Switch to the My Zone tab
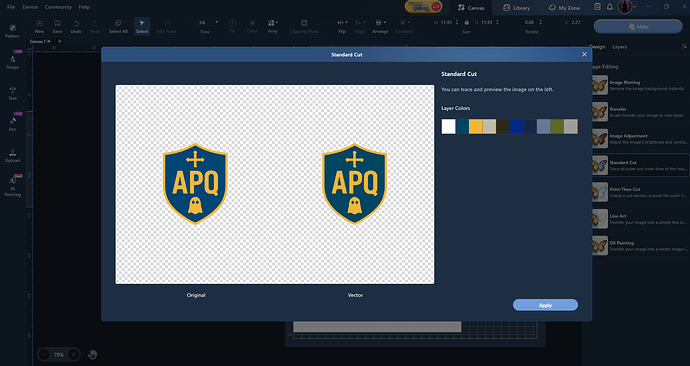The width and height of the screenshot is (690, 366). coord(564,7)
